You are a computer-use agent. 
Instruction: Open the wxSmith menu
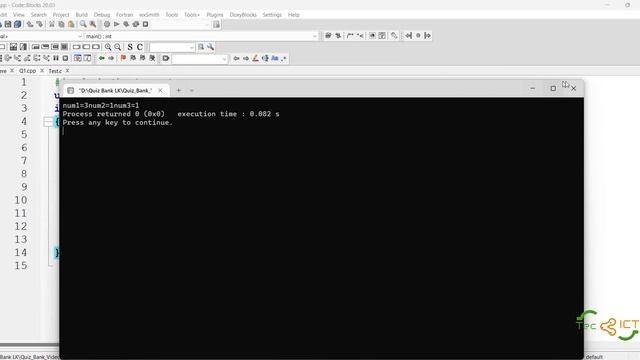click(149, 15)
